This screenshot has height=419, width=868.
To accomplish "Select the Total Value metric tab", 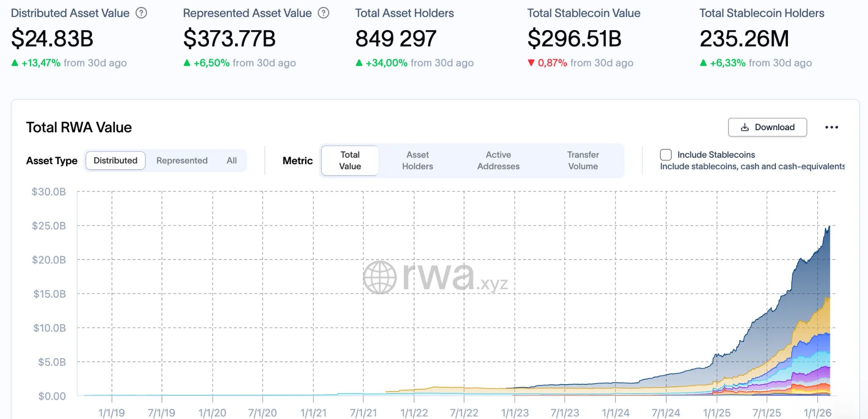I will (x=350, y=161).
